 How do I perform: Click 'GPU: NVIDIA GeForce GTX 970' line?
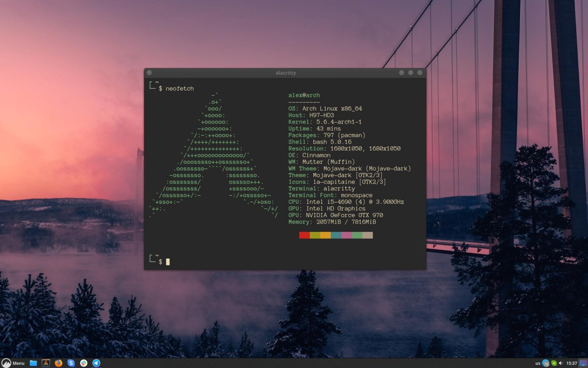click(336, 215)
